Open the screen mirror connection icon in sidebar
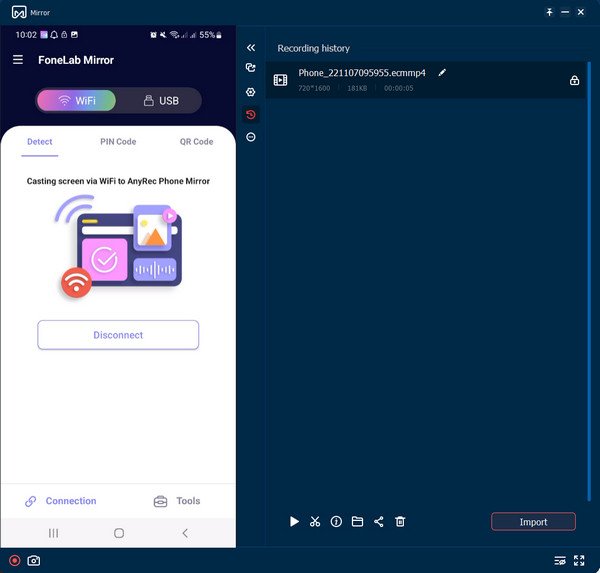Image resolution: width=600 pixels, height=573 pixels. click(251, 68)
